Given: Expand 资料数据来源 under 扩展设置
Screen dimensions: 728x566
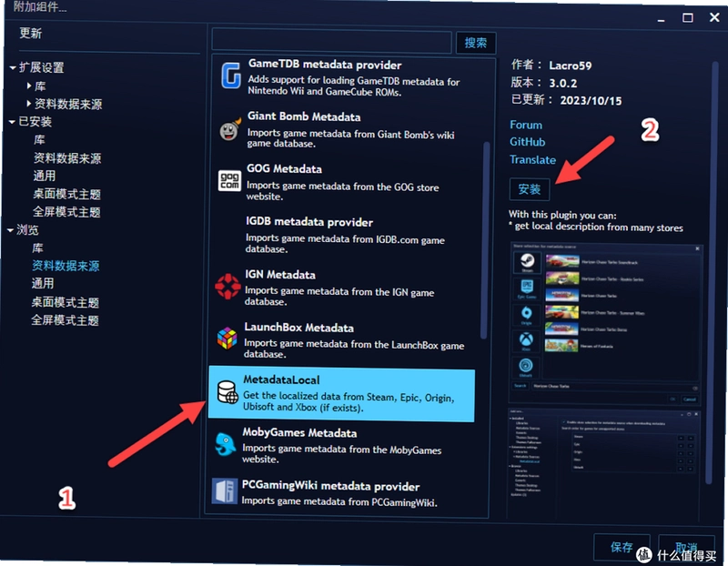Looking at the screenshot, I should click(29, 103).
